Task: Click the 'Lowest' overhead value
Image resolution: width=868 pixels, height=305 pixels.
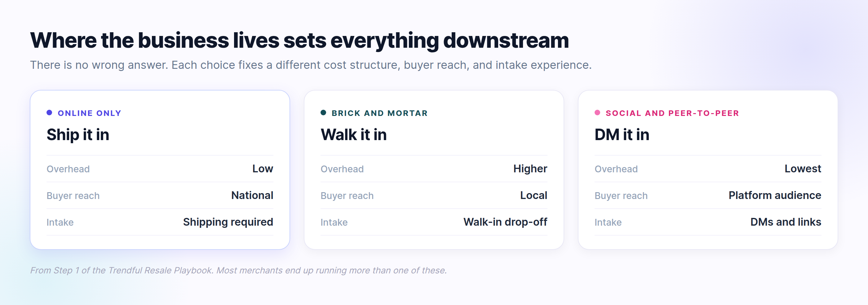Action: point(803,169)
